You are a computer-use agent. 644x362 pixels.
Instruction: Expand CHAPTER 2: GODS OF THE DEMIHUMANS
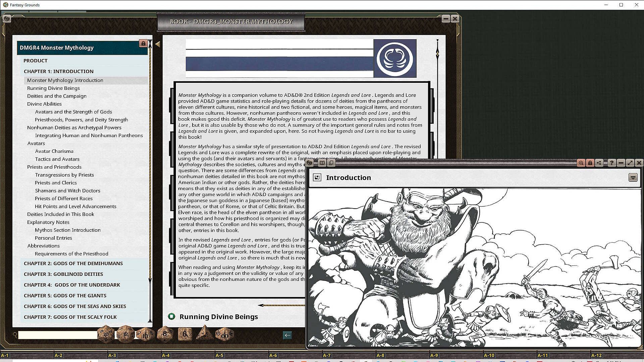point(84,263)
